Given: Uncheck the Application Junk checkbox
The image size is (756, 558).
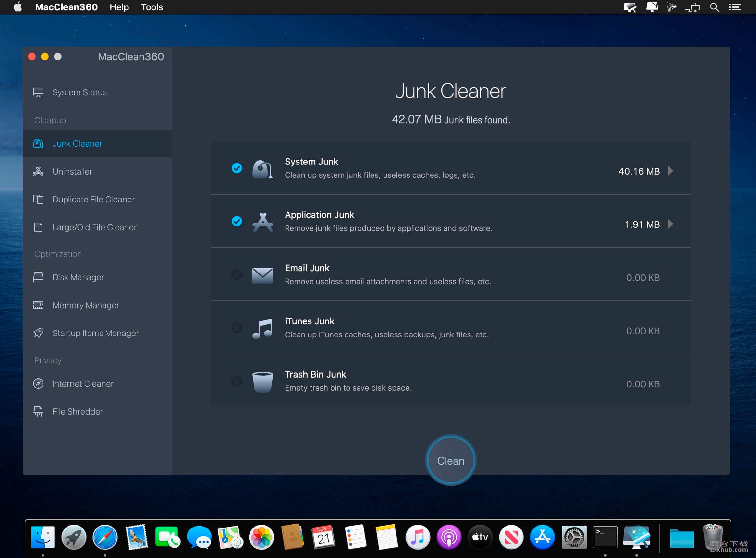Looking at the screenshot, I should tap(237, 221).
